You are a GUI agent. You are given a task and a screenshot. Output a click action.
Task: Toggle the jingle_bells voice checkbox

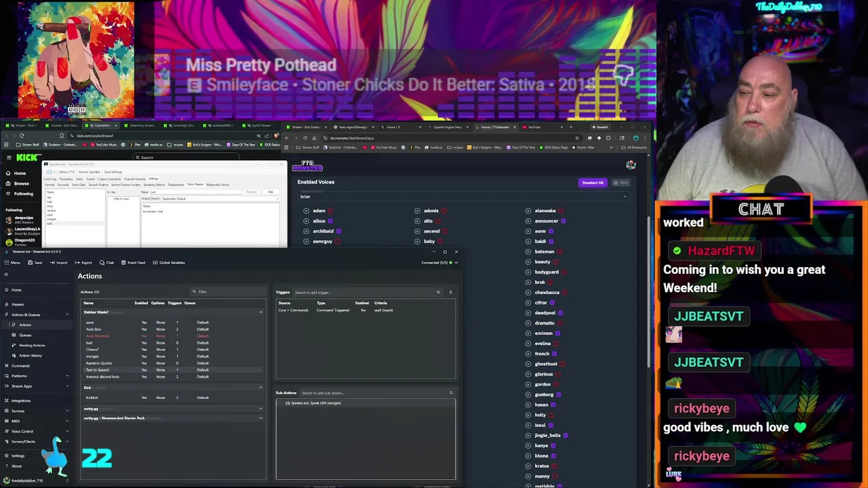(x=566, y=435)
